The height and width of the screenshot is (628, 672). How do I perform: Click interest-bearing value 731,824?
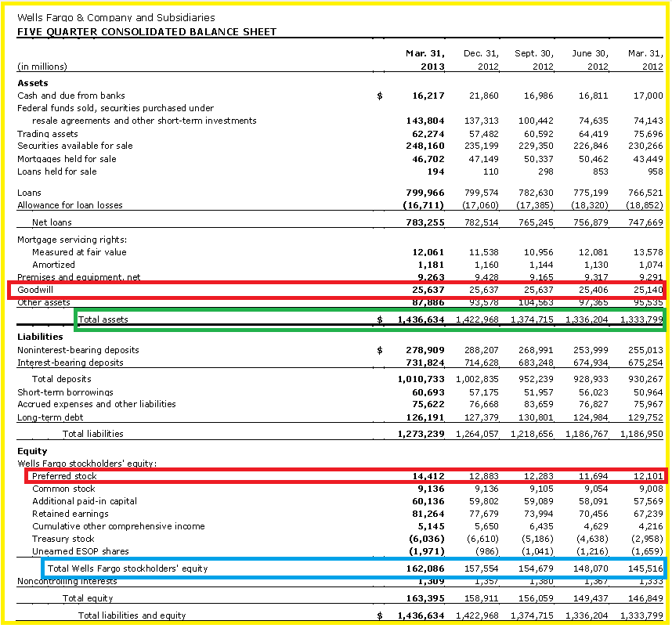click(425, 363)
